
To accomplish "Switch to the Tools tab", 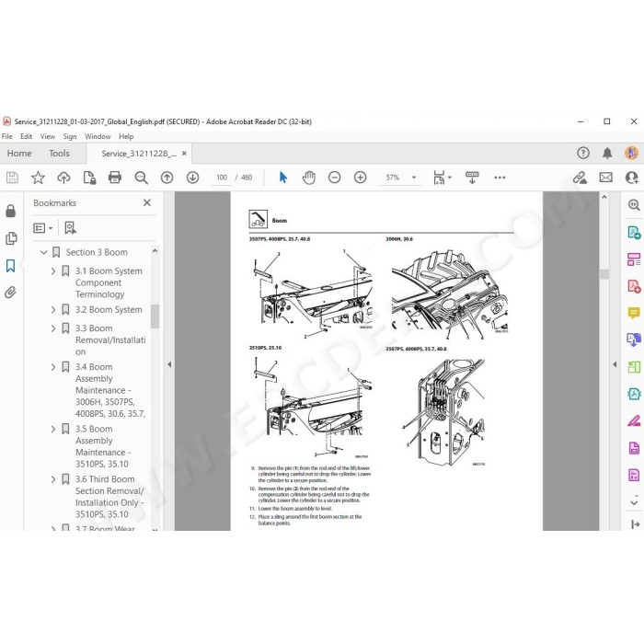I will (x=60, y=154).
